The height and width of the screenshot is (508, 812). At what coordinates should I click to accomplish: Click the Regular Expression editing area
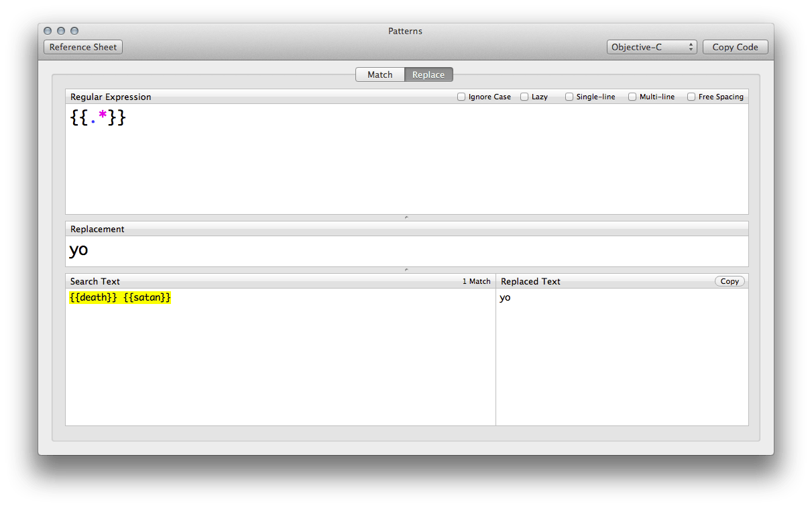(268, 154)
